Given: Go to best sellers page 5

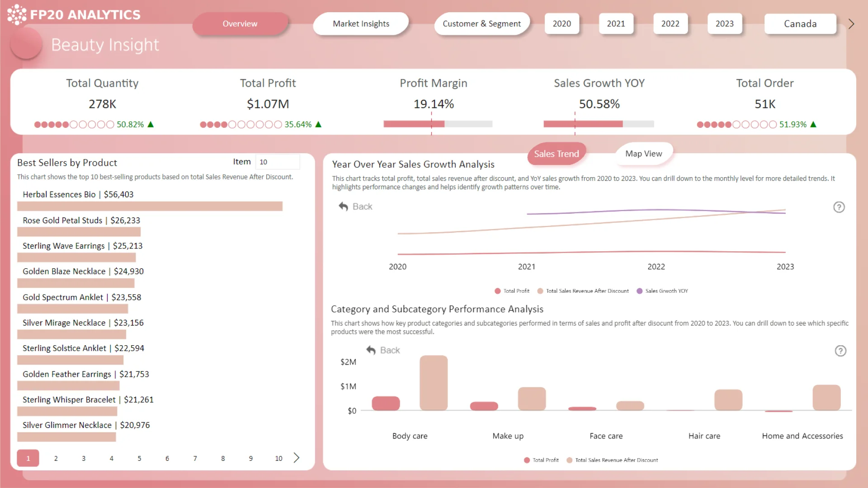Looking at the screenshot, I should pyautogui.click(x=139, y=458).
